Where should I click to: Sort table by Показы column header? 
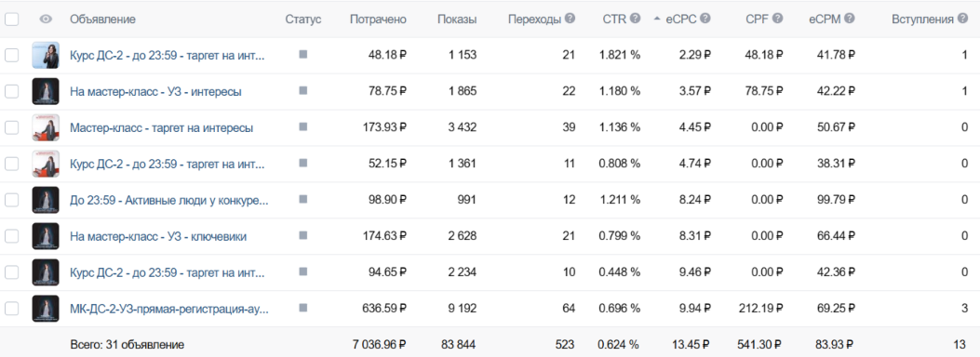(457, 20)
